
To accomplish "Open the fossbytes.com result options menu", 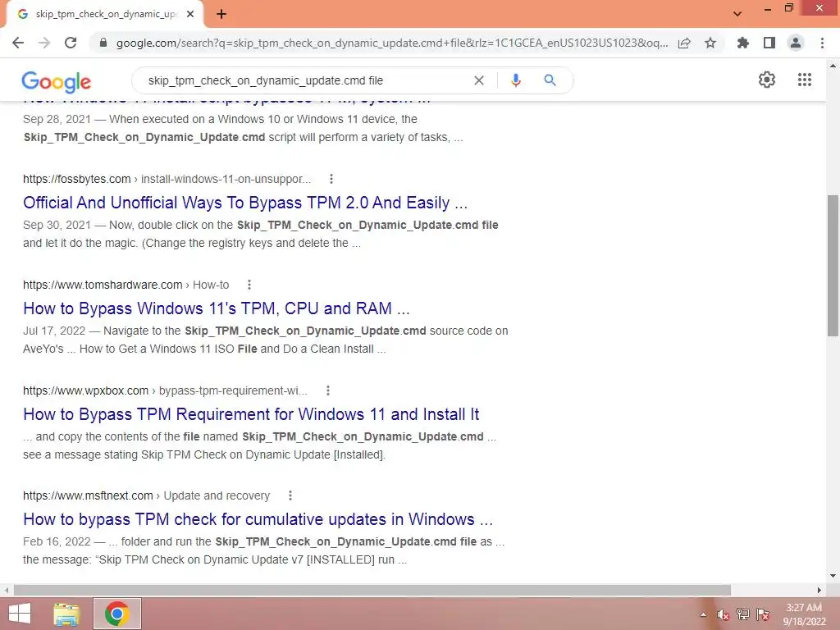I will coord(331,179).
